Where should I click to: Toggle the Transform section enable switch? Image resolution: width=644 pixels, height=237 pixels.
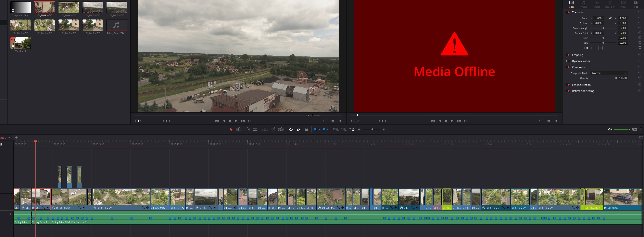568,12
